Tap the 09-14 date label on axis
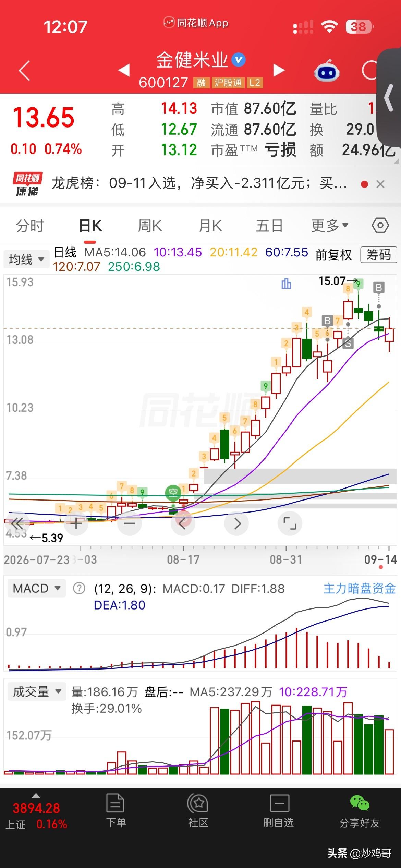The image size is (401, 868). pos(380,560)
